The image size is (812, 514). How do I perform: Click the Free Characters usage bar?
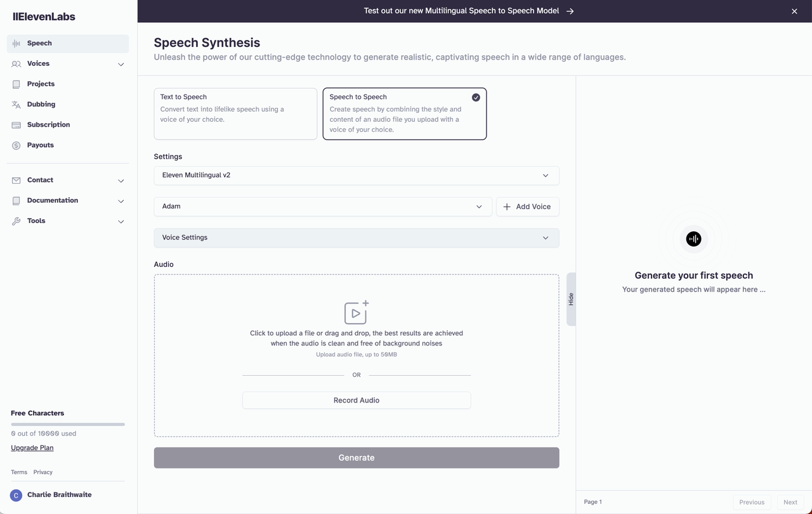click(x=67, y=424)
